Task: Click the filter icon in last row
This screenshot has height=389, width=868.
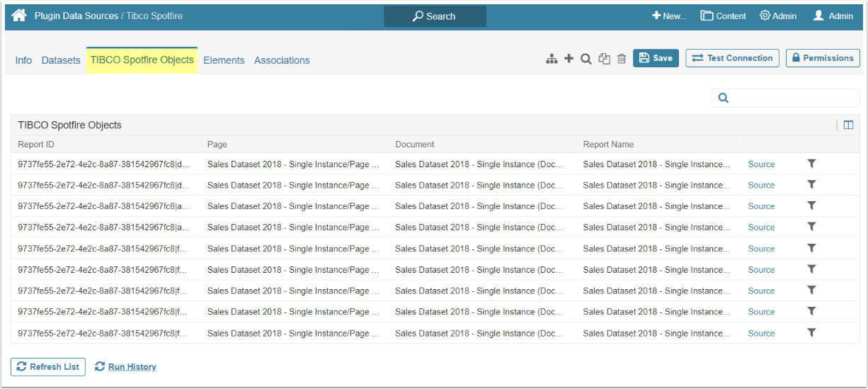Action: 811,332
